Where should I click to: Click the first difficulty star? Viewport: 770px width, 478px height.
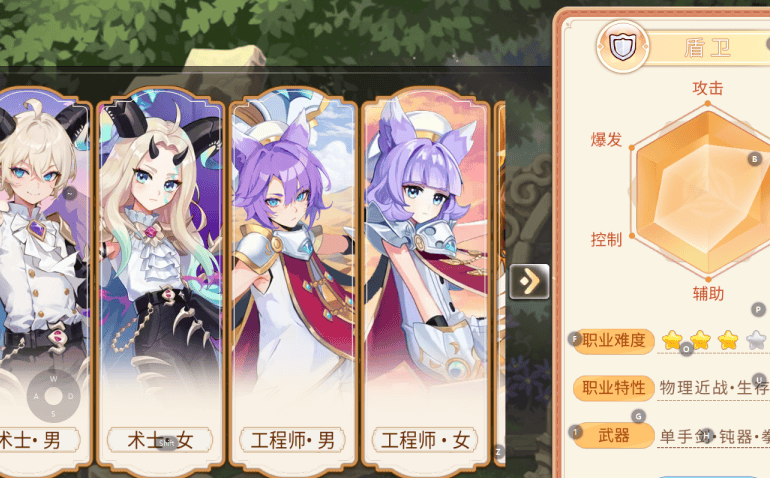point(672,340)
